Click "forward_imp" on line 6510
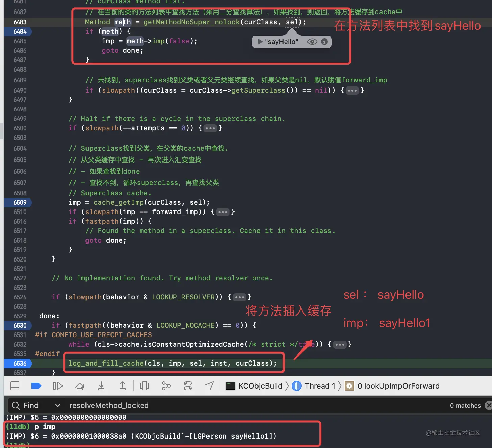Screen dimensions: 492x448 175,212
